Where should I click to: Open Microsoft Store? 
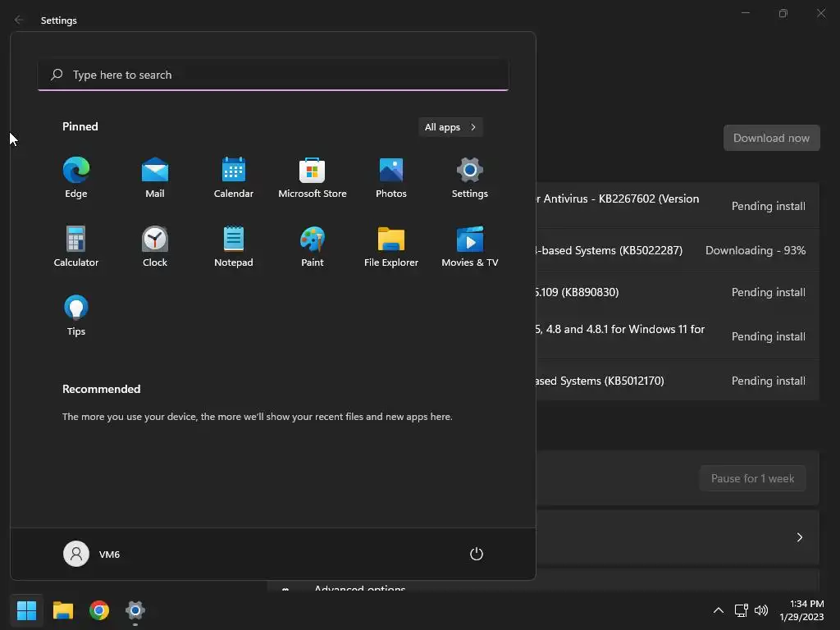[x=313, y=178]
